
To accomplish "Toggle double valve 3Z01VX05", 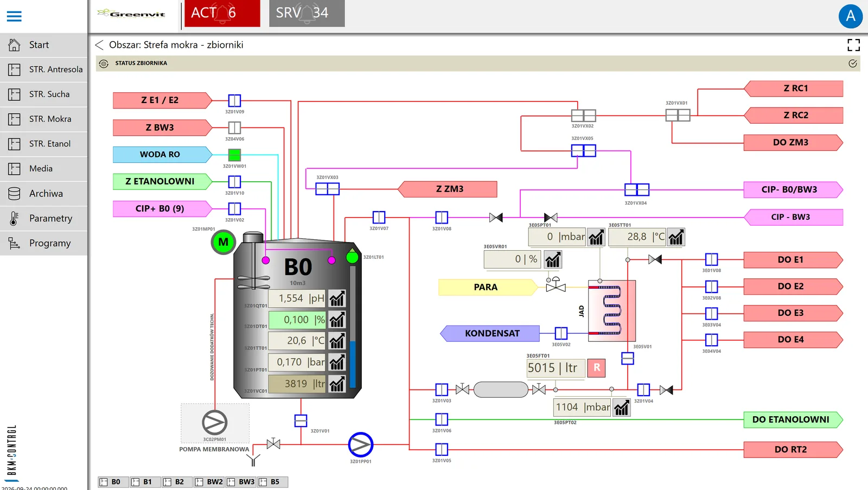I will coord(583,150).
